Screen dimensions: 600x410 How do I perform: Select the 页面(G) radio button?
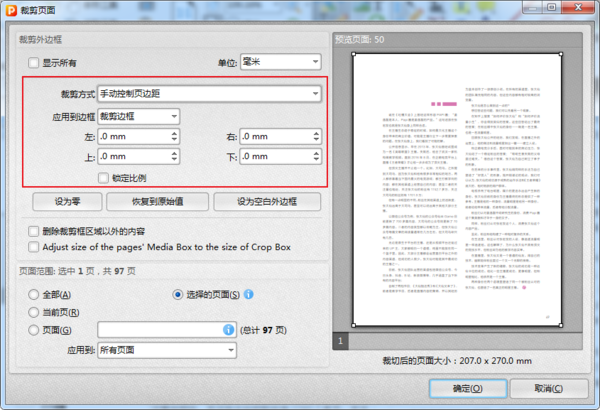click(x=34, y=330)
